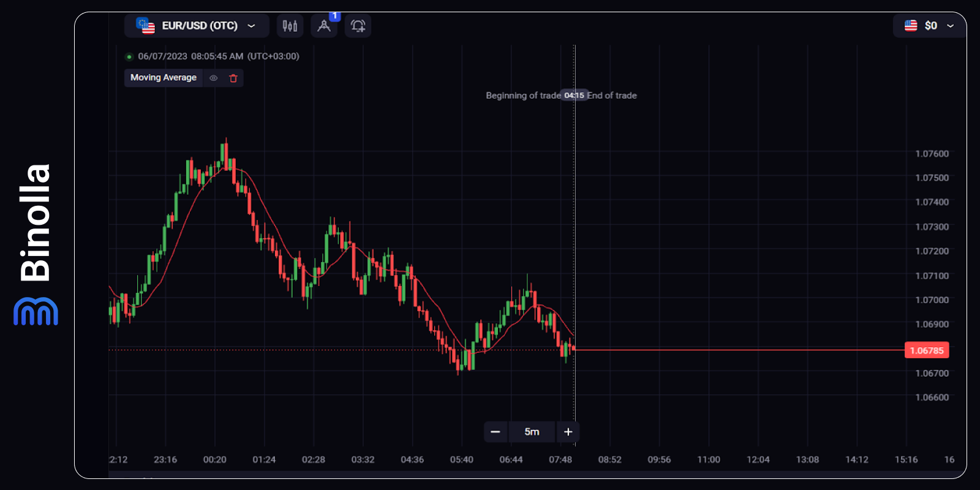Screen dimensions: 980x490
Task: Zoom out the chart with minus button
Action: pos(496,432)
